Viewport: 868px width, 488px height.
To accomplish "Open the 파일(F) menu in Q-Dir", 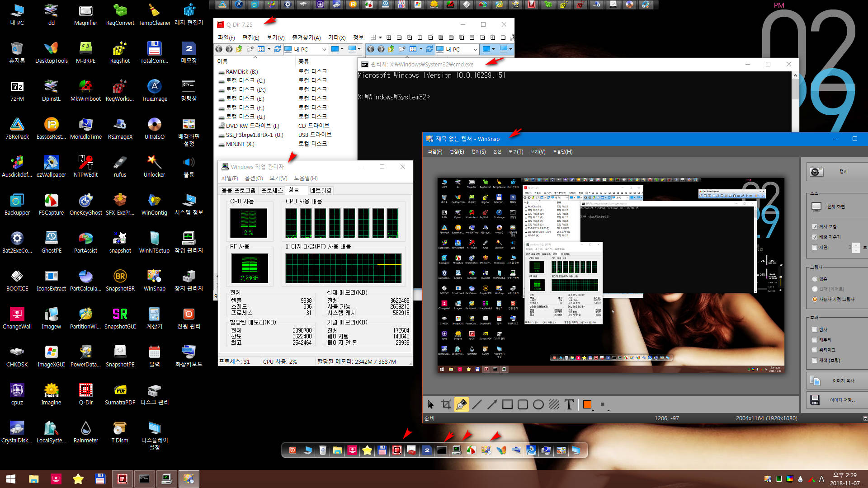I will tap(226, 38).
